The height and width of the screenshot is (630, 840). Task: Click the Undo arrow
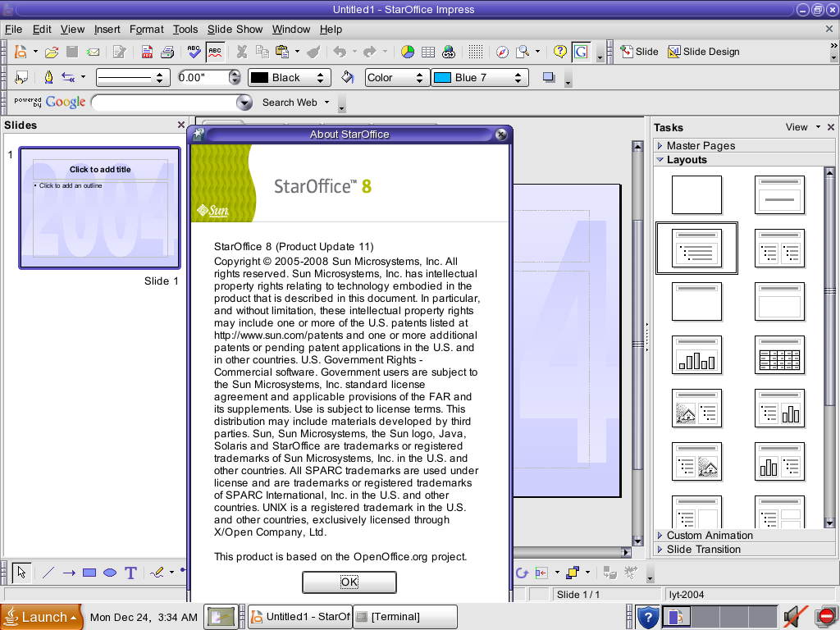point(340,52)
